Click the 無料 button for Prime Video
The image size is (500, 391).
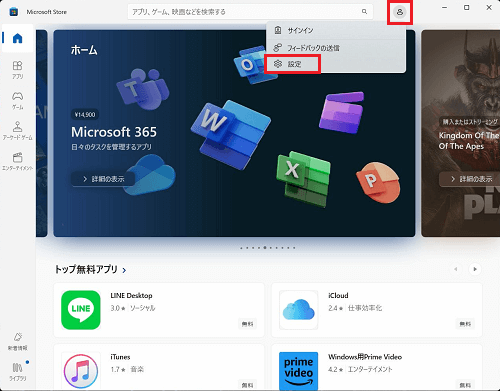click(x=465, y=385)
